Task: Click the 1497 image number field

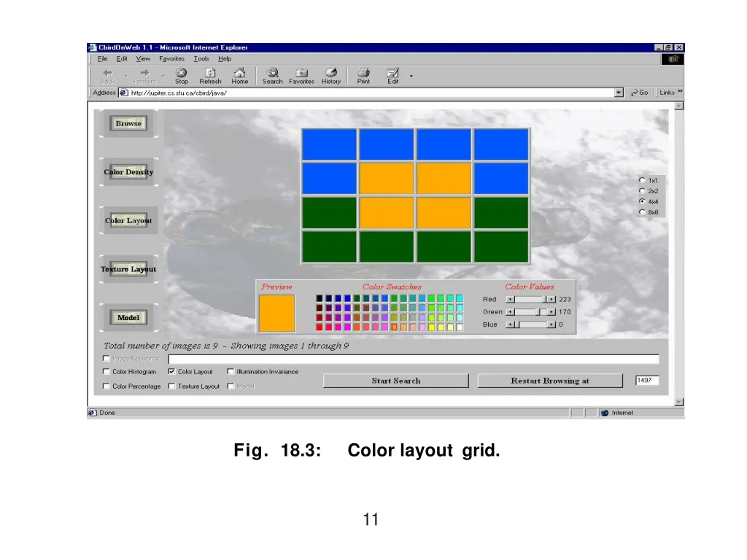Action: pos(647,381)
